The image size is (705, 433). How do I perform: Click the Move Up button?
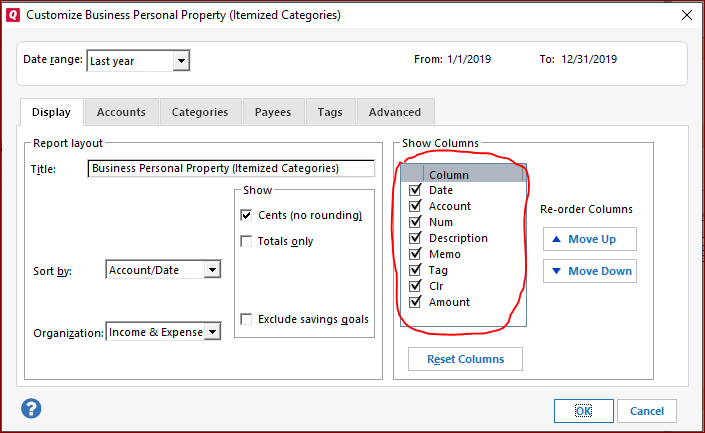[589, 239]
